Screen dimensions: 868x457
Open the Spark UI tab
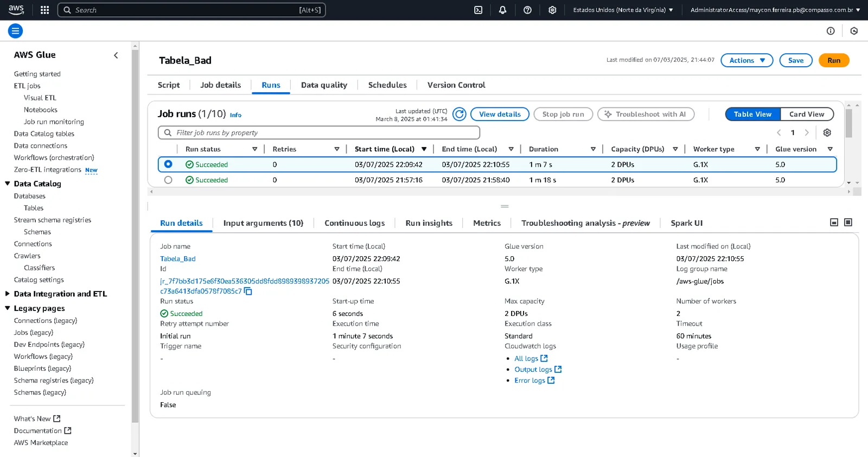[687, 223]
